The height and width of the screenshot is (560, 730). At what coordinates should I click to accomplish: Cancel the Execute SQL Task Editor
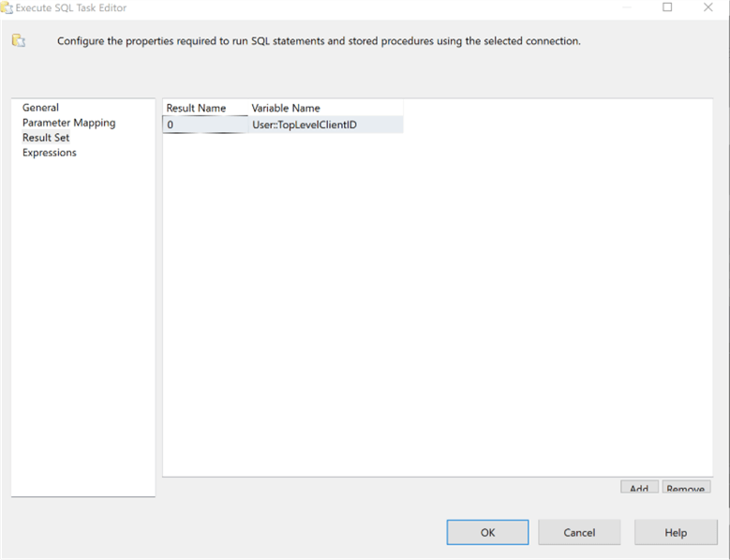pos(579,533)
